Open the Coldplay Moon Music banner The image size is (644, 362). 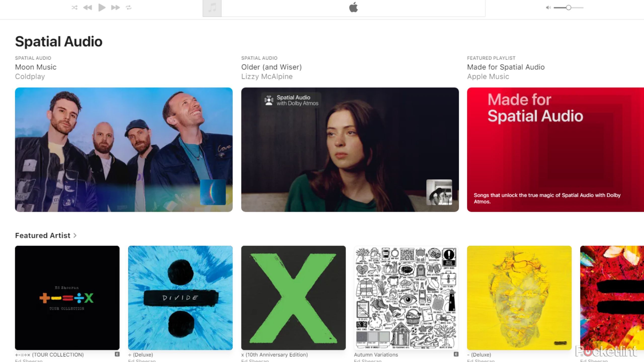[124, 150]
